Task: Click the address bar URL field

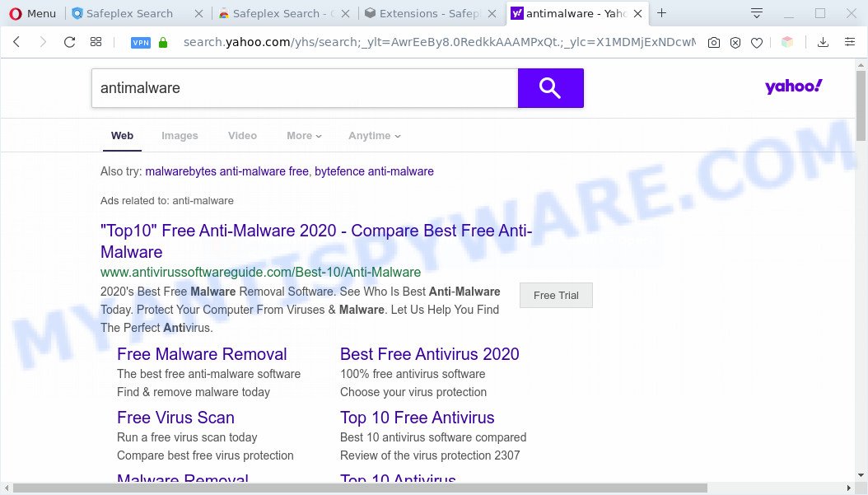Action: click(439, 42)
